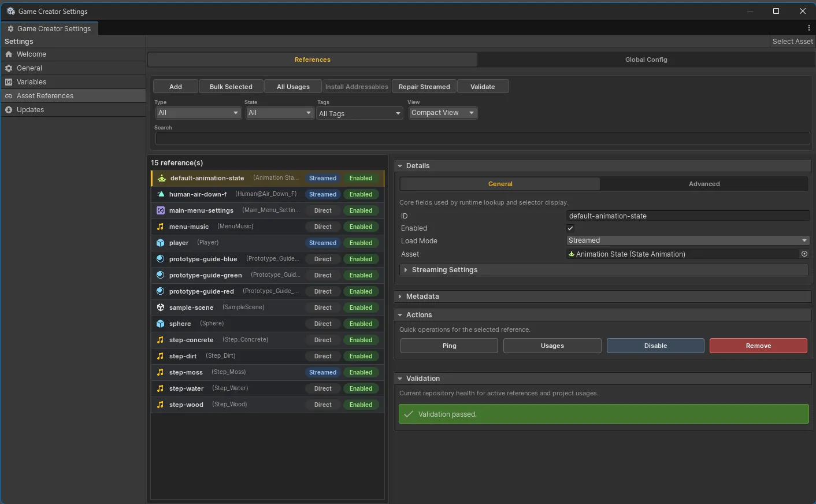Click the Validate button
The height and width of the screenshot is (504, 816).
point(483,87)
